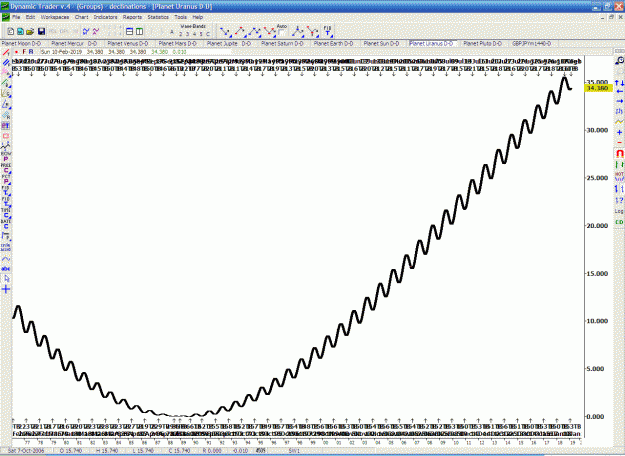625x456 pixels.
Task: Switch to GBPJPYm1440-D tab
Action: pos(532,43)
